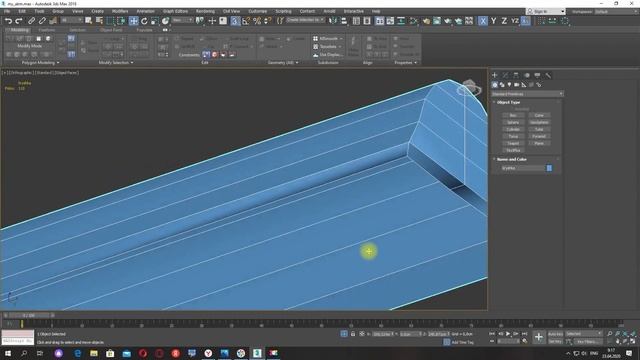Toggle the Percent Snap button

click(x=257, y=20)
